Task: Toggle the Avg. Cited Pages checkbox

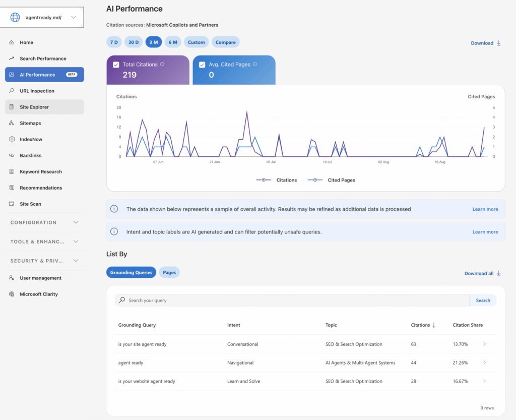Action: click(202, 65)
